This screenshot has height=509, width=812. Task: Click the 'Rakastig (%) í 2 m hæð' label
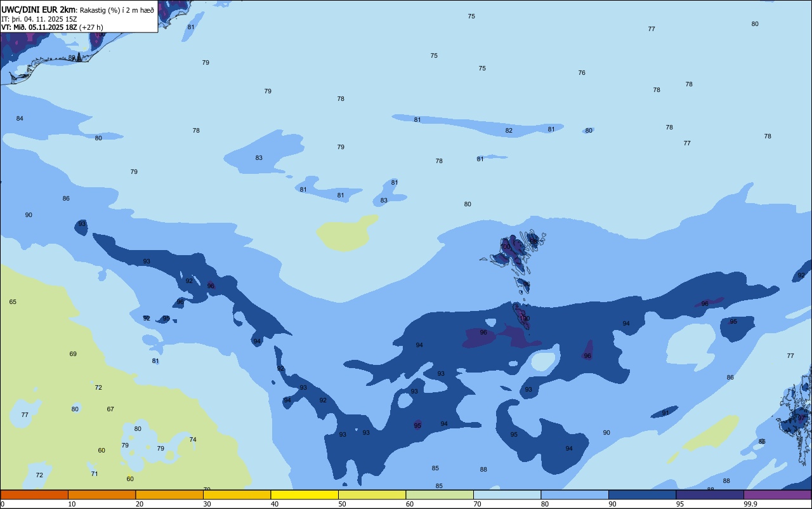117,10
